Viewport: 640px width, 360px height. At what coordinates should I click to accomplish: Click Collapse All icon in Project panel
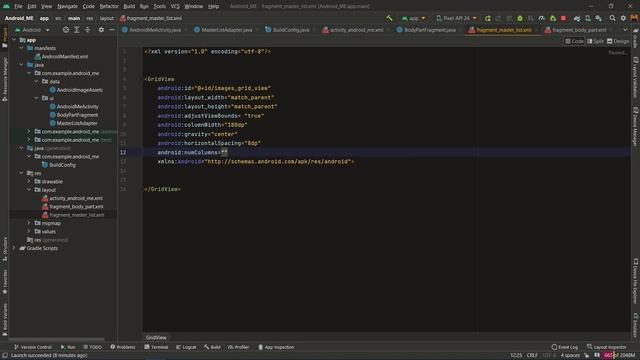(x=88, y=30)
